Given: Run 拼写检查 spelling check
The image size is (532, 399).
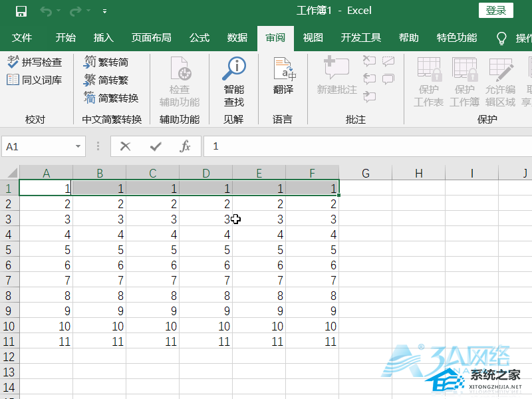Looking at the screenshot, I should click(35, 62).
